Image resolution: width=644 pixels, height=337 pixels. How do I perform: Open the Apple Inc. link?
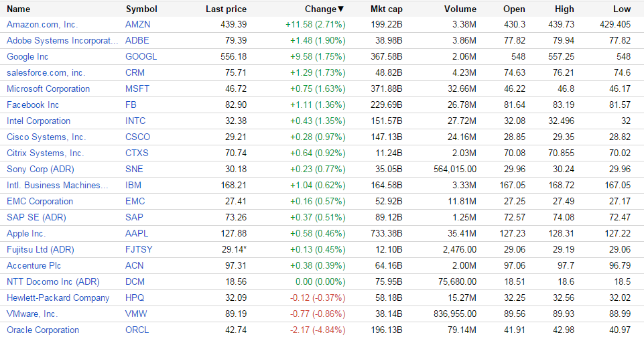point(26,233)
